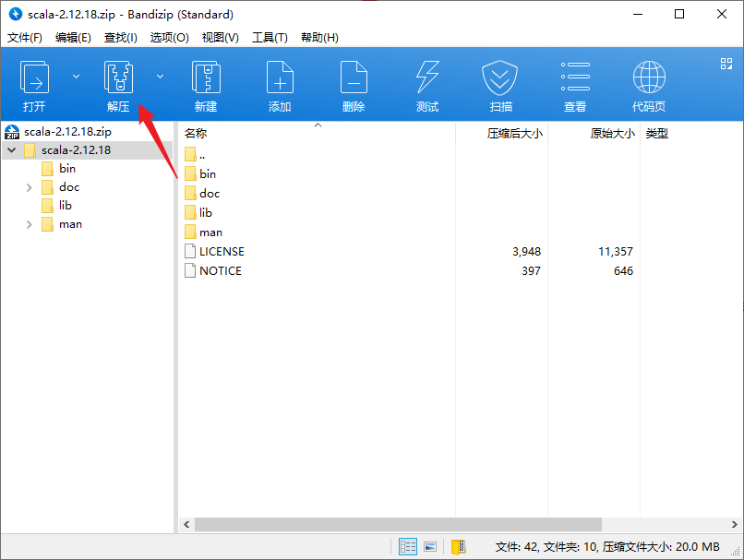Switch to thumbnail view in status bar
This screenshot has height=560, width=744.
coord(430,547)
